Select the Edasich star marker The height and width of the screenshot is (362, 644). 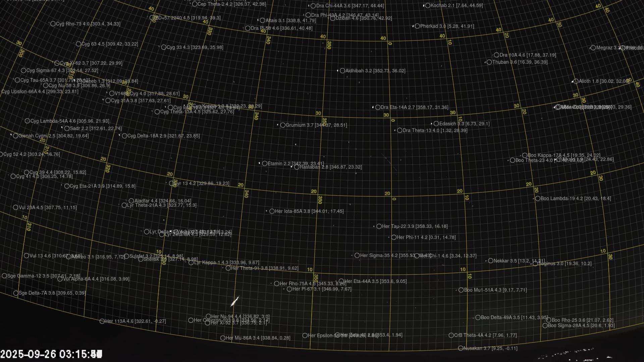(436, 124)
